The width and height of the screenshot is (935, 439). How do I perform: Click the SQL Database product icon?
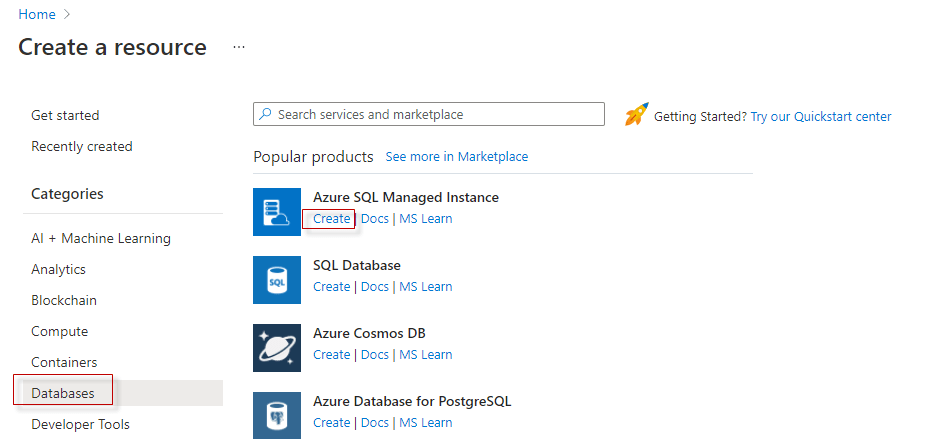pos(277,280)
